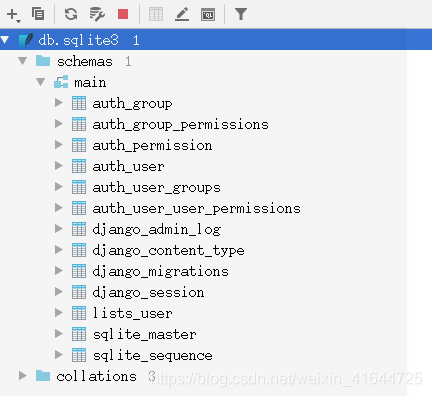Click the django_session table icon
This screenshot has width=432, height=397.
click(x=79, y=292)
